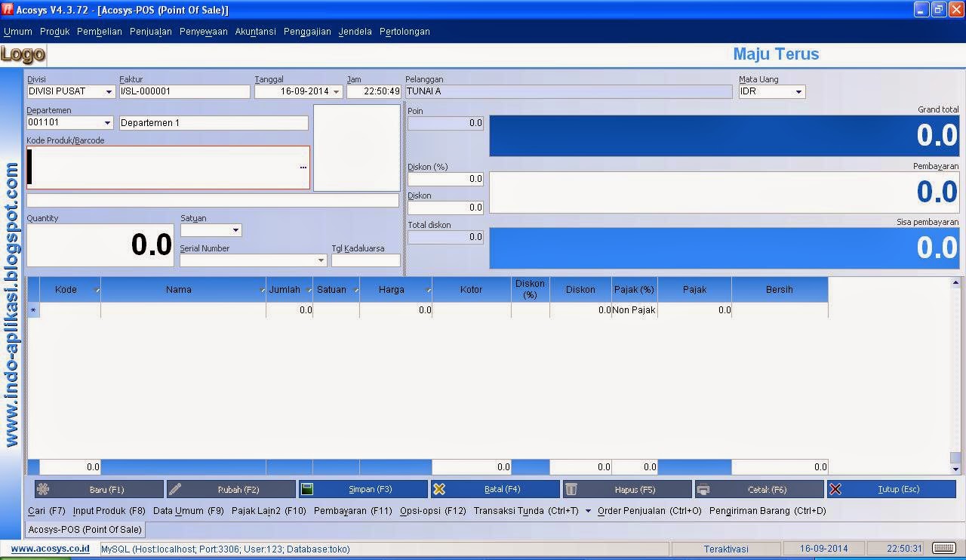Open the Nama column filter arrow
This screenshot has width=966, height=560.
(263, 291)
